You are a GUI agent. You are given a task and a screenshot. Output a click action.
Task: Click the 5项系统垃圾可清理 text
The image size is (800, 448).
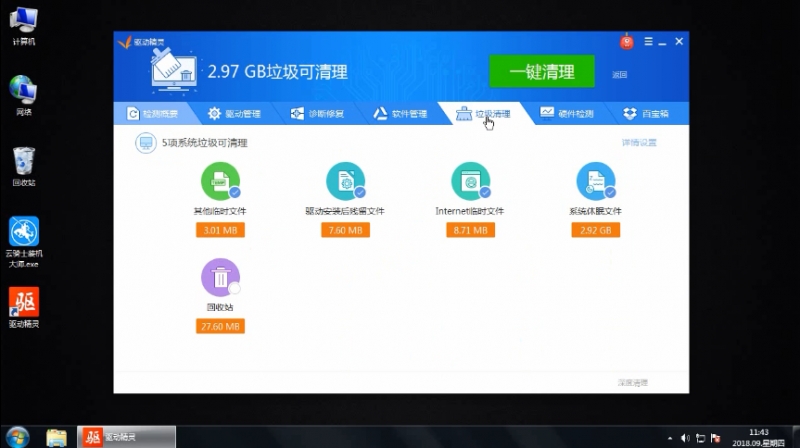tap(205, 143)
